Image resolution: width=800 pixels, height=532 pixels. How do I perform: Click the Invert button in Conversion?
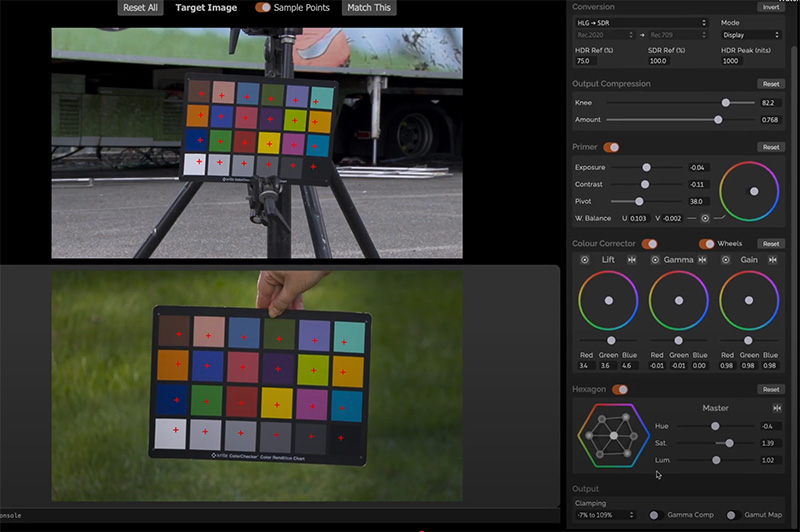point(770,7)
